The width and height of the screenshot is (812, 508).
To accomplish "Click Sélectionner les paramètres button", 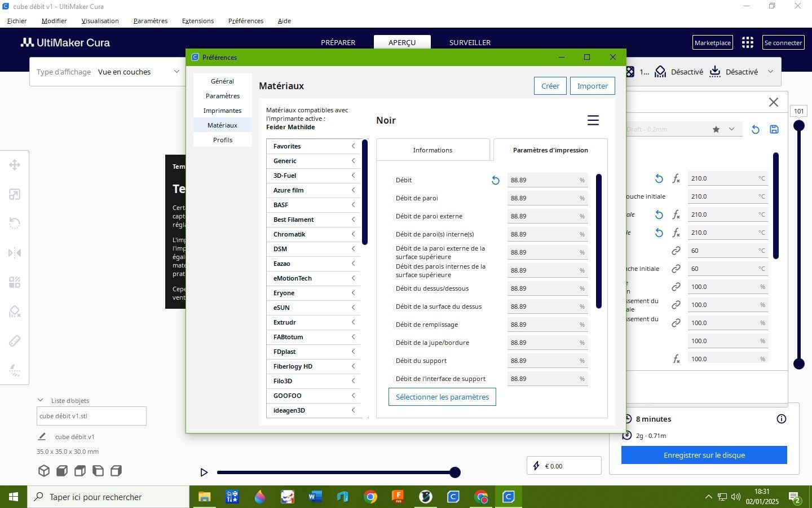I will pyautogui.click(x=442, y=397).
